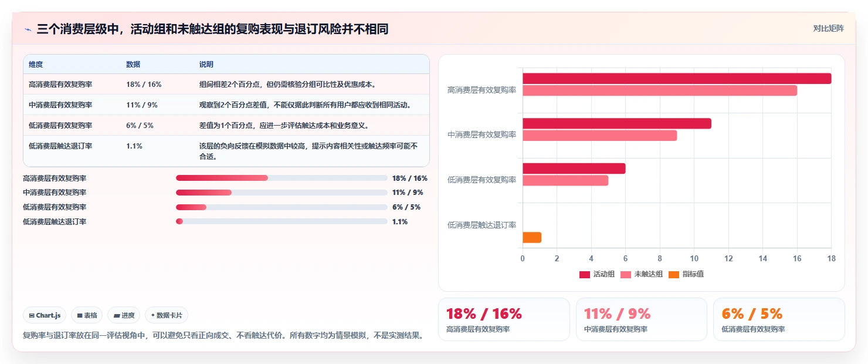Click chart axis label 中消费层有效复购率
Image resolution: width=868 pixels, height=364 pixels.
click(x=482, y=134)
